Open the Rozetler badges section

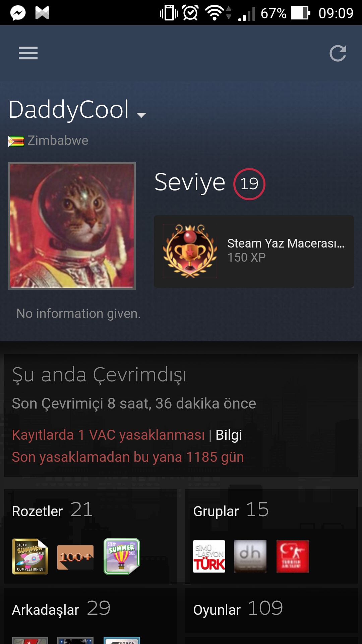coord(52,511)
